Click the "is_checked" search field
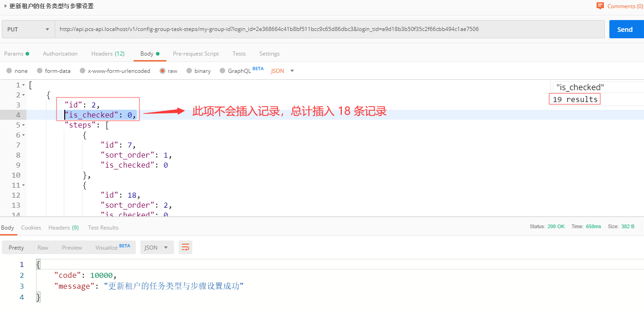Screen dimensions: 644x312 598,87
